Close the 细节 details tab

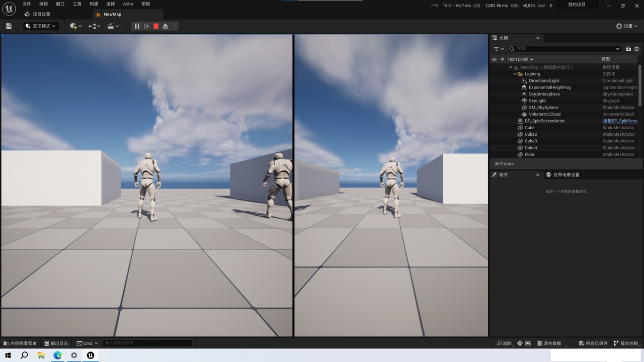pyautogui.click(x=537, y=174)
